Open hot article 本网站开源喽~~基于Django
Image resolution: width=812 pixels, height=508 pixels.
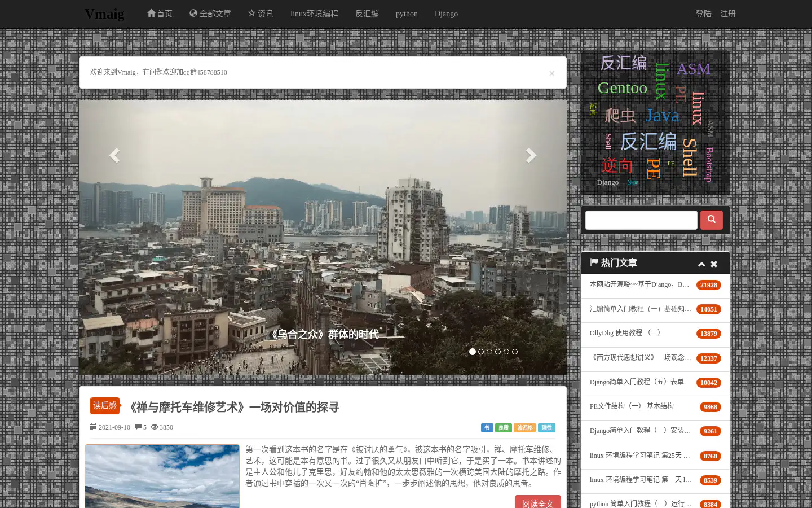(639, 284)
